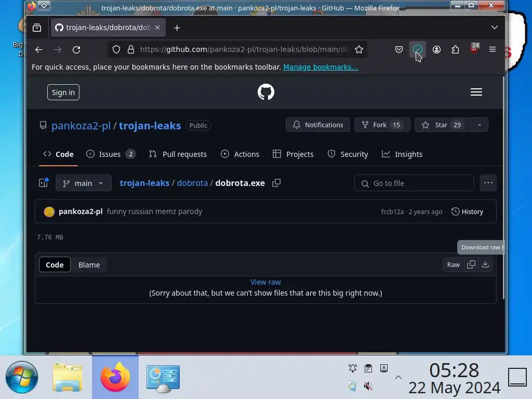Open the Extensions puzzle icon

(455, 49)
